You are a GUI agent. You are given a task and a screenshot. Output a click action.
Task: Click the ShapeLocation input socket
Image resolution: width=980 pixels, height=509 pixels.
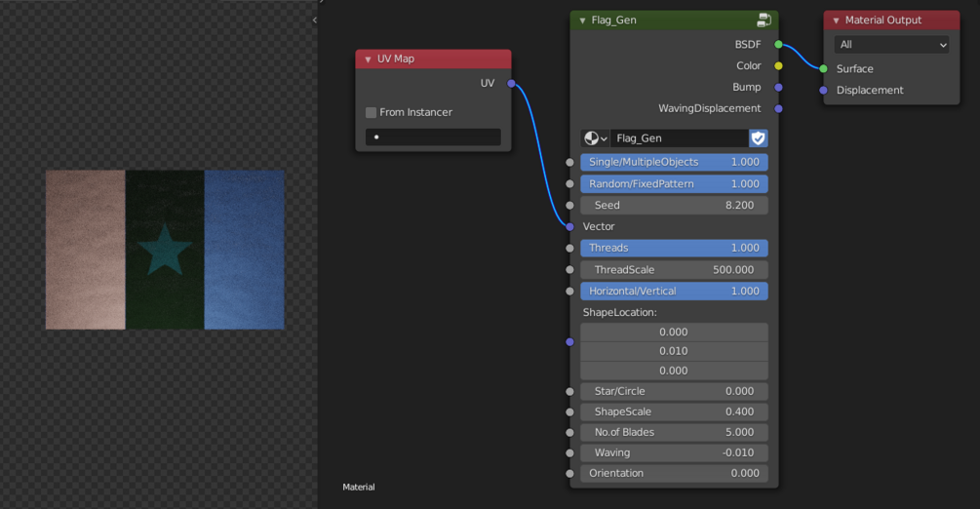click(569, 341)
